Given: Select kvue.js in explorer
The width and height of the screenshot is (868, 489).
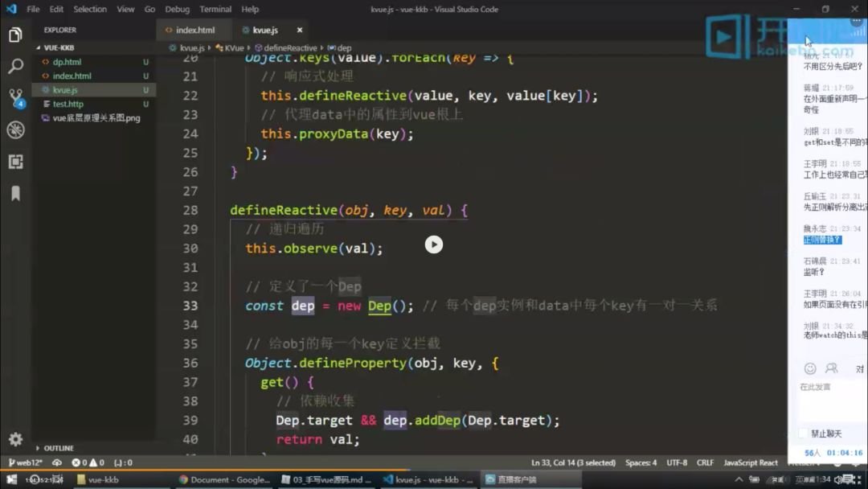Looking at the screenshot, I should (x=94, y=90).
